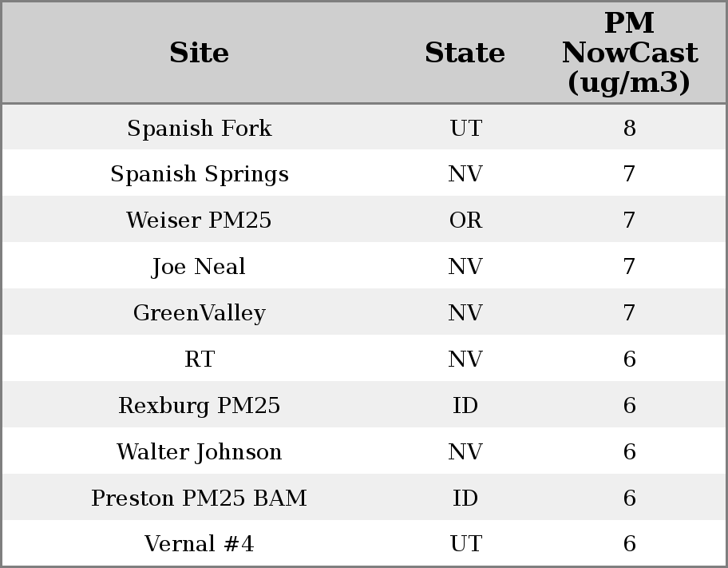Click the UT state cell for Vernal #4
Screen dimensions: 728x568
click(x=465, y=544)
